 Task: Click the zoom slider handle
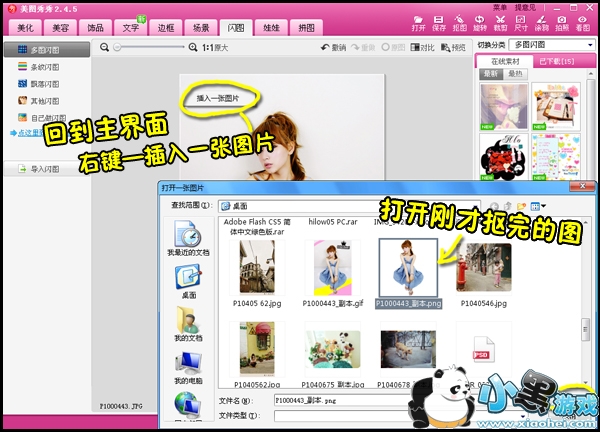[118, 47]
